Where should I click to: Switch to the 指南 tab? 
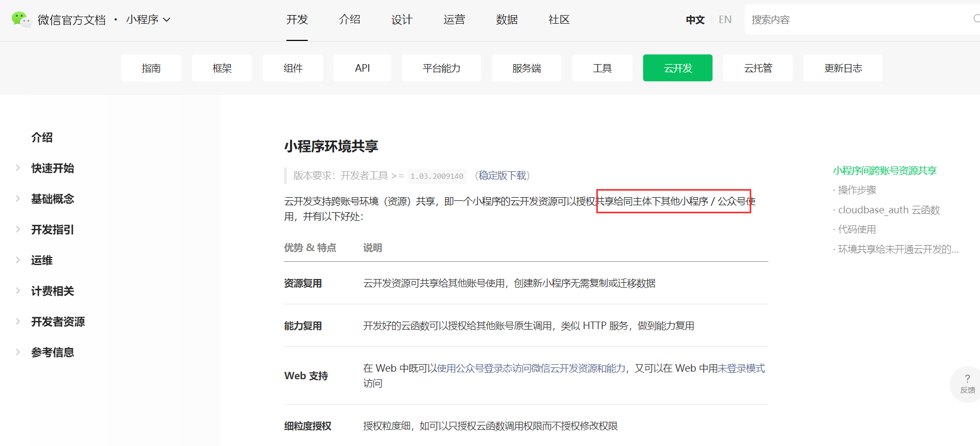151,68
